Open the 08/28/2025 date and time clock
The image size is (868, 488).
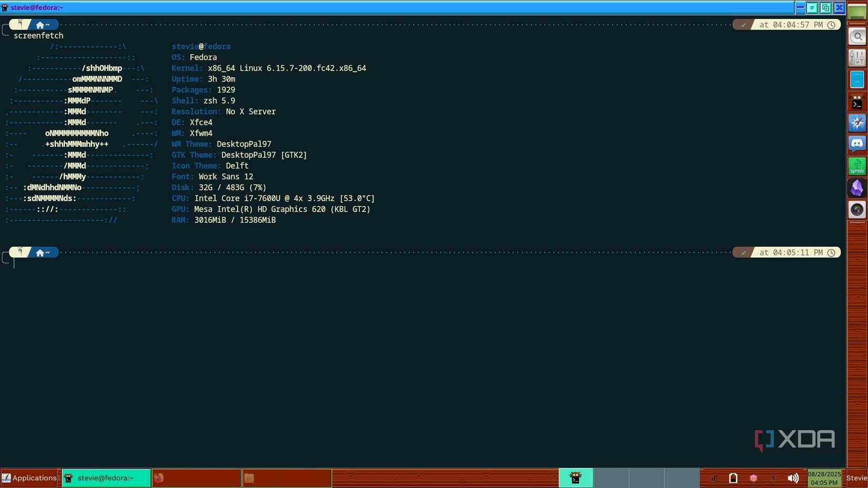824,478
